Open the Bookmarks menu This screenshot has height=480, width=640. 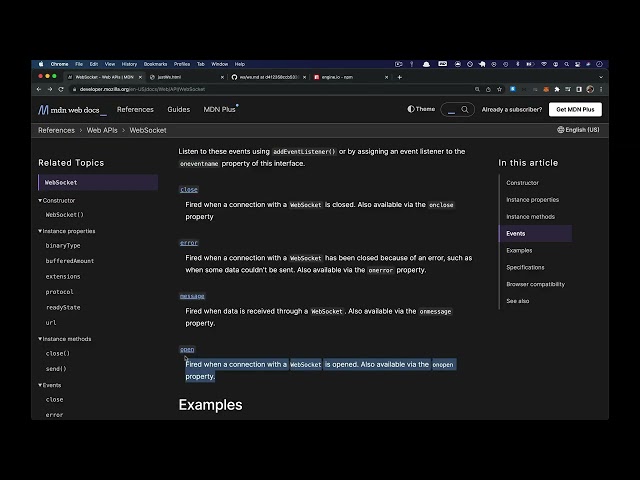pyautogui.click(x=155, y=64)
